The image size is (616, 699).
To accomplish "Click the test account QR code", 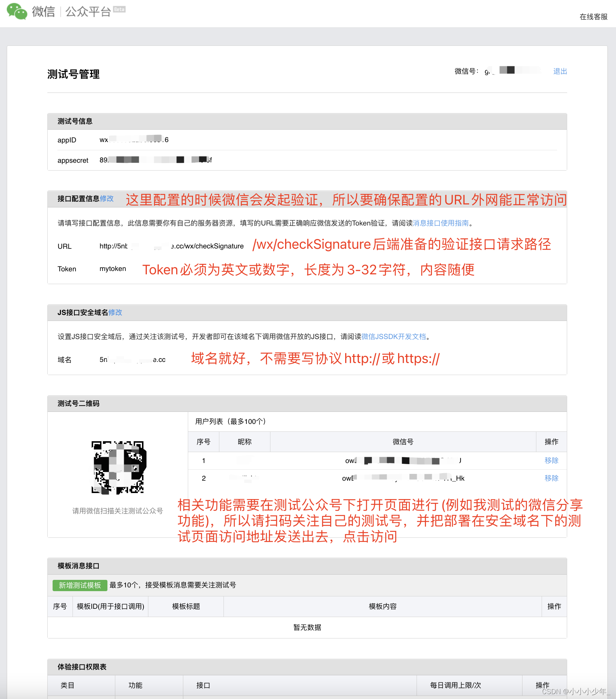I will coord(117,468).
